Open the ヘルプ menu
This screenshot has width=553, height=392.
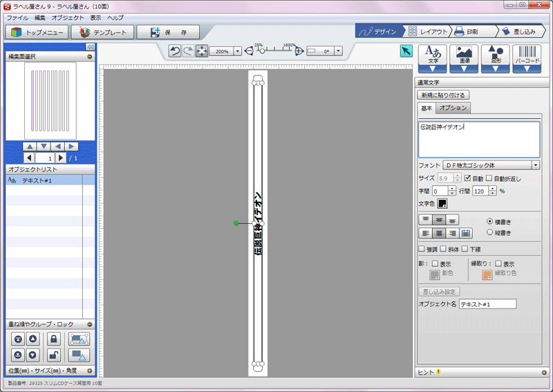click(115, 18)
